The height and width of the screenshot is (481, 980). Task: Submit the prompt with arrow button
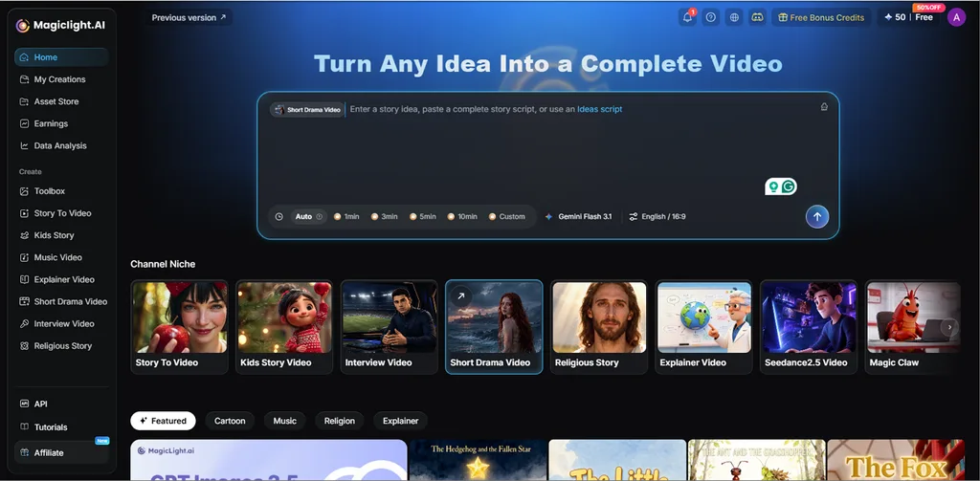(x=817, y=217)
